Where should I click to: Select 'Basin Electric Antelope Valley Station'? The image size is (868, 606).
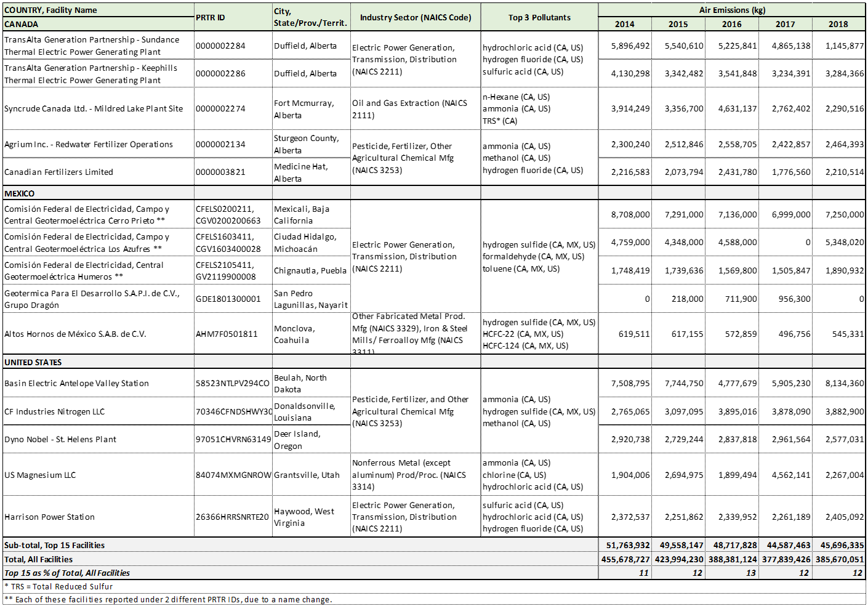(76, 383)
